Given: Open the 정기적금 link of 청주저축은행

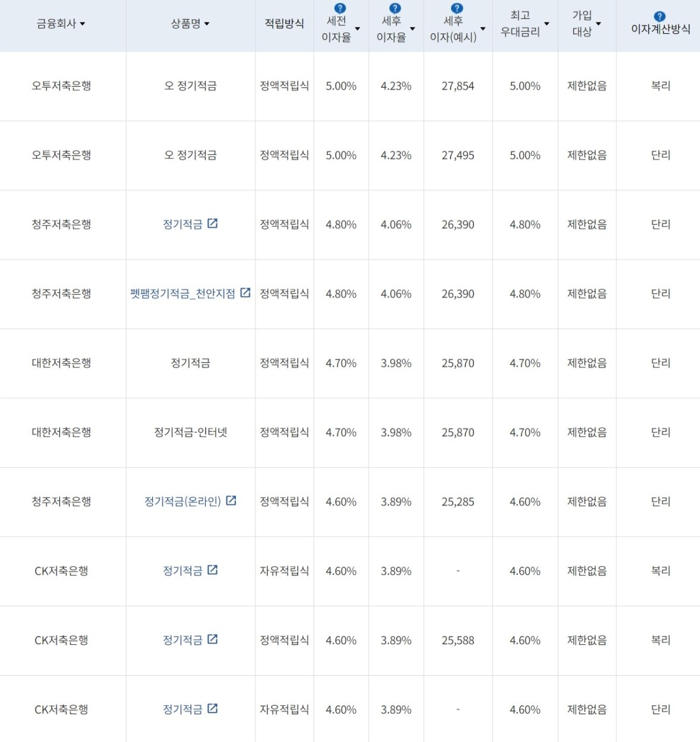Looking at the screenshot, I should pyautogui.click(x=184, y=224).
